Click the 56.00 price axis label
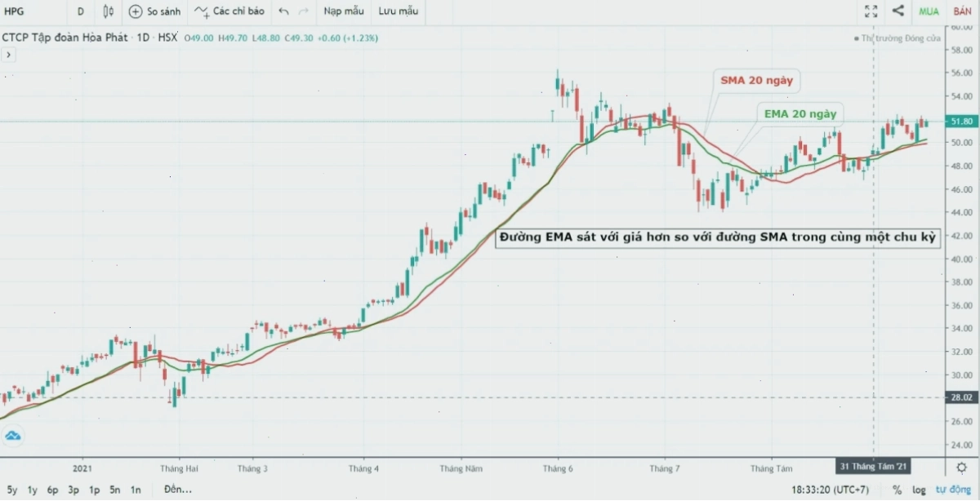This screenshot has height=501, width=980. coord(961,73)
